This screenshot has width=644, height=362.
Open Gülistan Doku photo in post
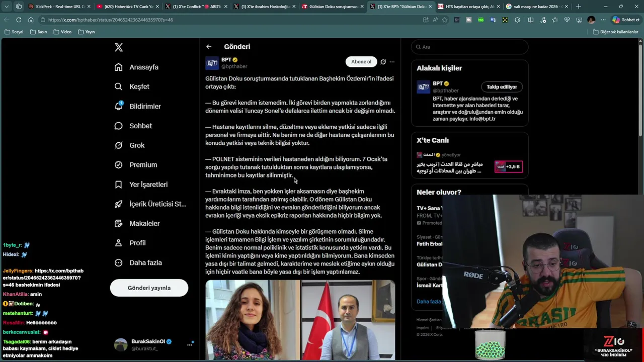[252, 320]
